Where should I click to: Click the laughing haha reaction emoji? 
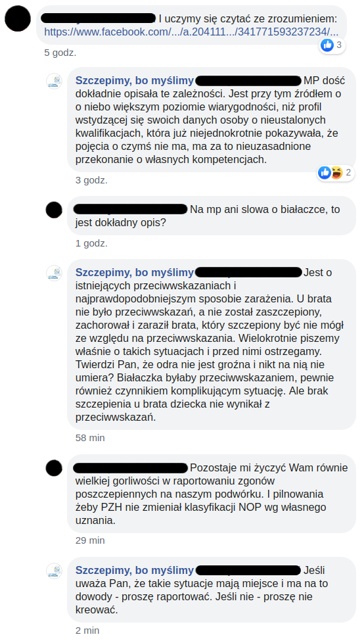coord(336,173)
